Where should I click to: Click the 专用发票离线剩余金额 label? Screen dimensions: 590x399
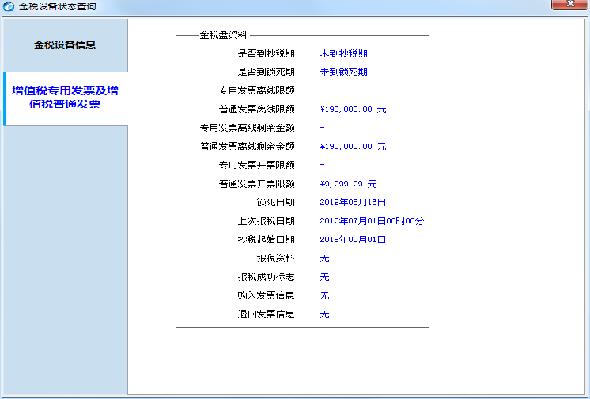[247, 128]
